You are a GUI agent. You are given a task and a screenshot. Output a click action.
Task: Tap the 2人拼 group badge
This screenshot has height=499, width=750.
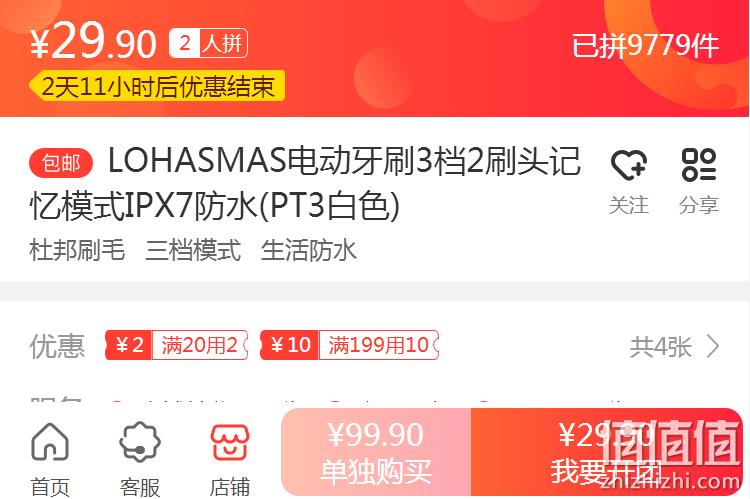click(x=208, y=44)
